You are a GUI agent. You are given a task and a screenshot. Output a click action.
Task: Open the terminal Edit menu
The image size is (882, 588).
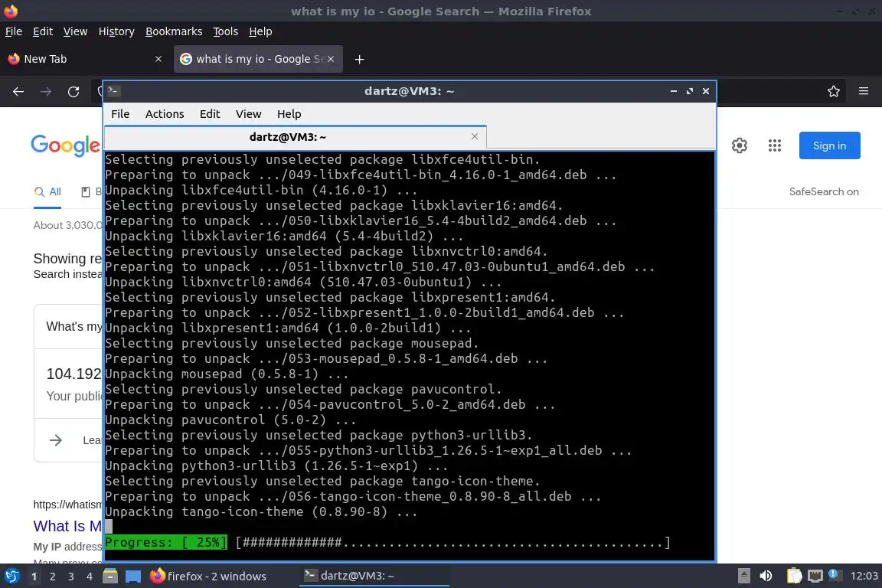pyautogui.click(x=210, y=113)
